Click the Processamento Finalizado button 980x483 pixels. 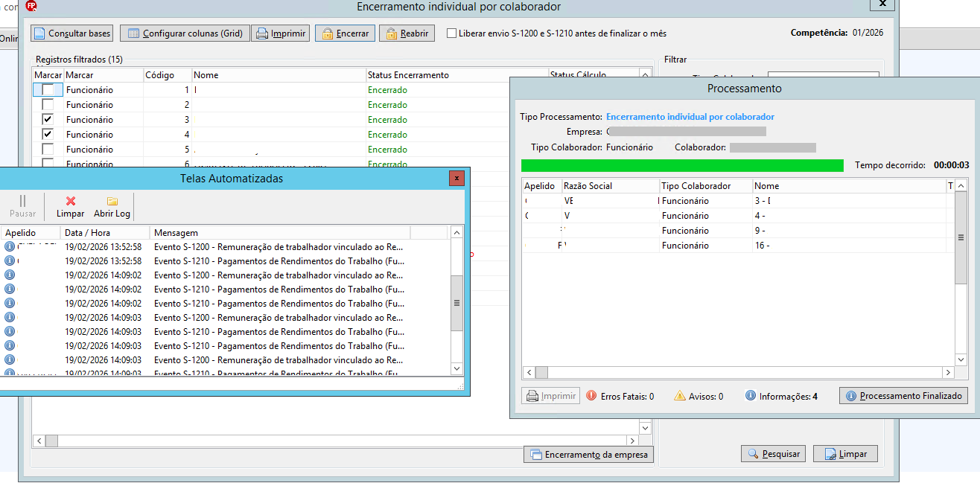[903, 396]
